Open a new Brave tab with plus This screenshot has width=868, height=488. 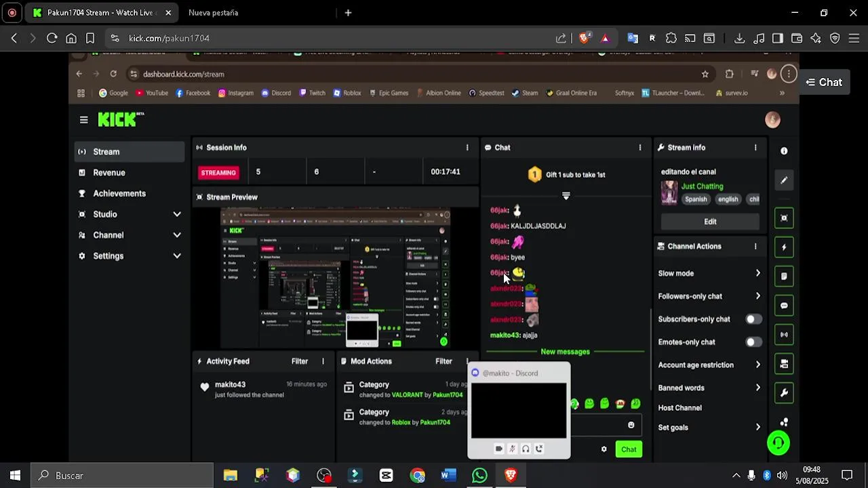pos(348,13)
